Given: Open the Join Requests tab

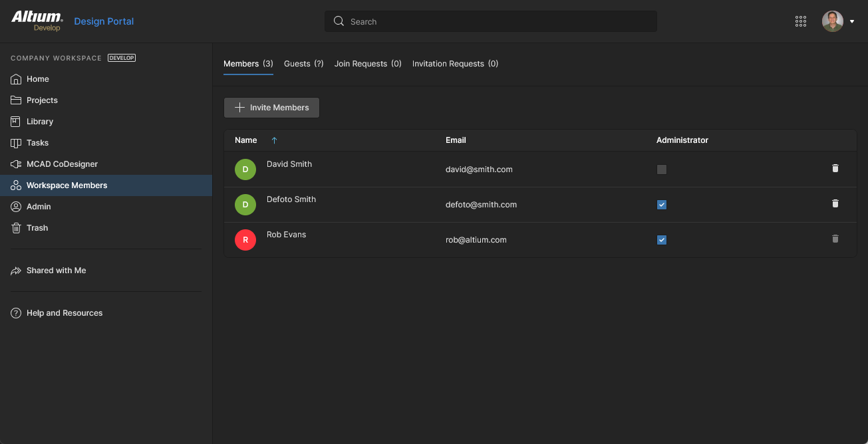Looking at the screenshot, I should click(x=367, y=64).
